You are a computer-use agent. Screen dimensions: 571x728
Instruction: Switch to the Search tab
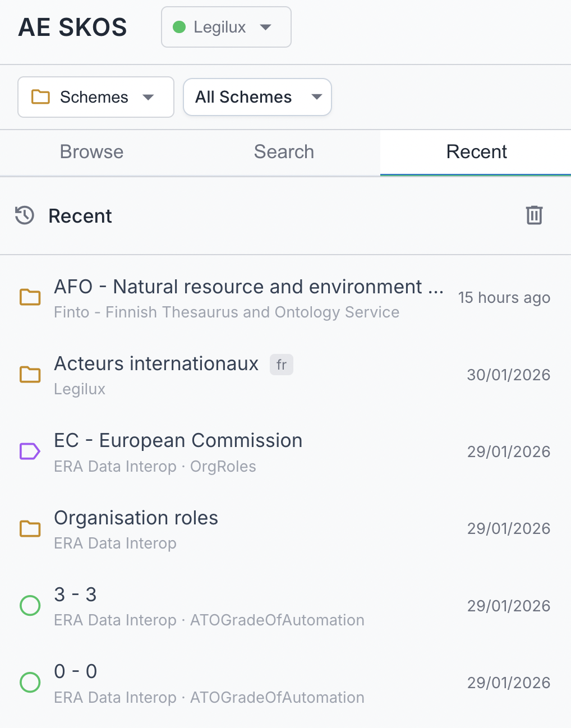click(x=284, y=152)
